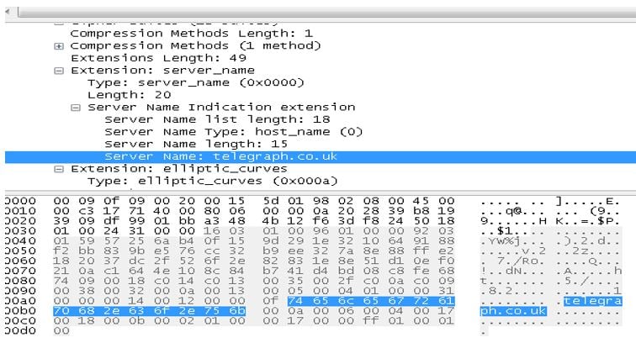Screen dimensions: 636x364
Task: Click ASCII text "...q@..." in bytes pane
Action: (512, 211)
